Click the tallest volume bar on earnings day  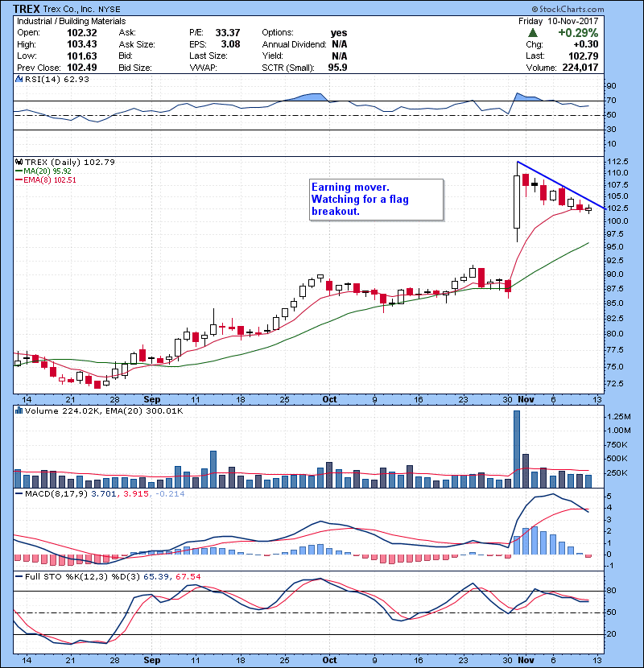point(517,449)
